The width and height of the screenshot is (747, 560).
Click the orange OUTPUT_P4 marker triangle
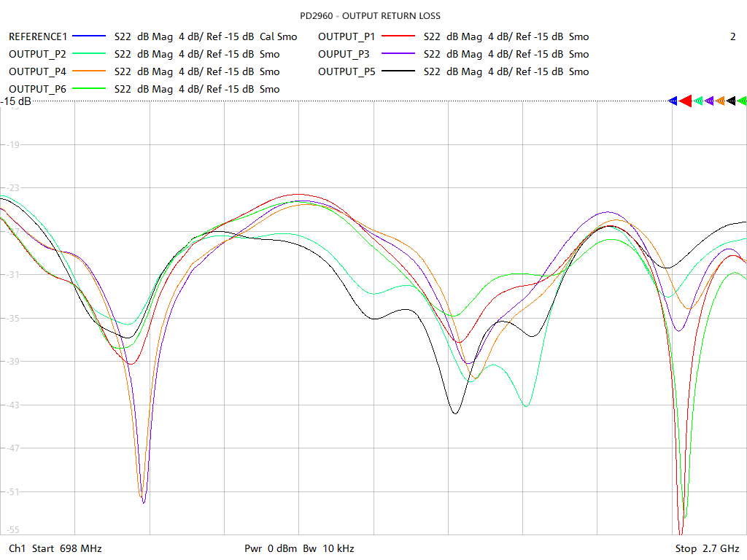[721, 101]
